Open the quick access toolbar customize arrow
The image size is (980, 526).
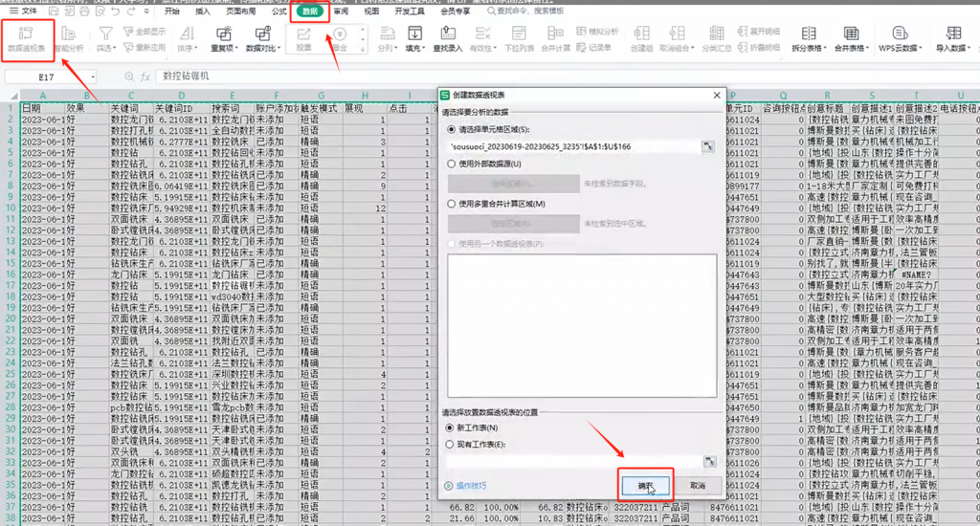(146, 11)
